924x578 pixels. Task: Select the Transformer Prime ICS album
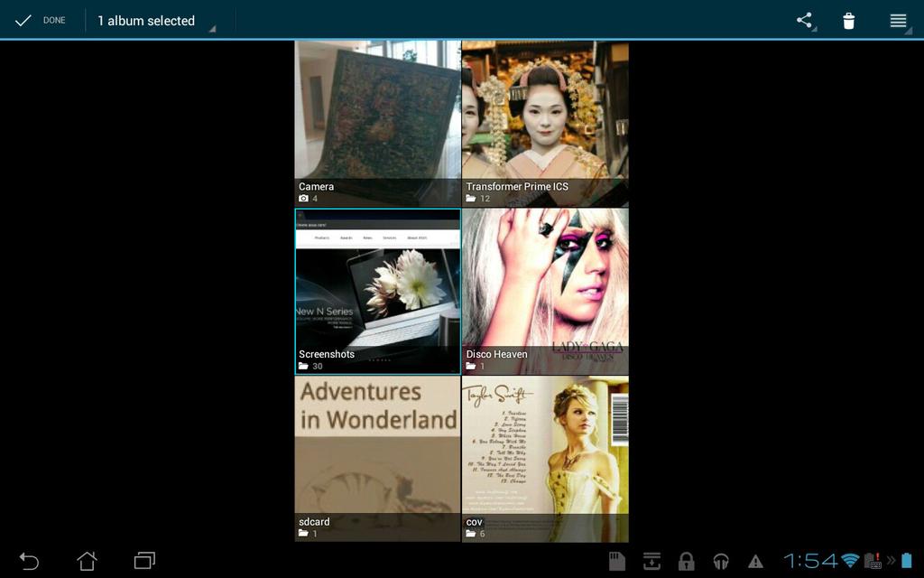click(x=545, y=123)
